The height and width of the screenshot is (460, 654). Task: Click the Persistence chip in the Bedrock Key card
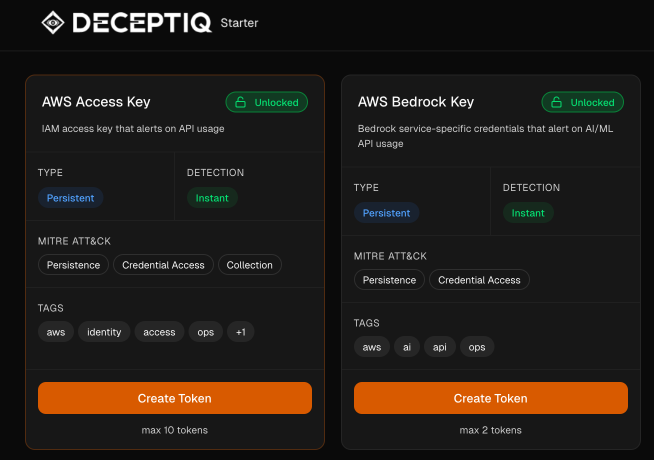[x=389, y=280]
